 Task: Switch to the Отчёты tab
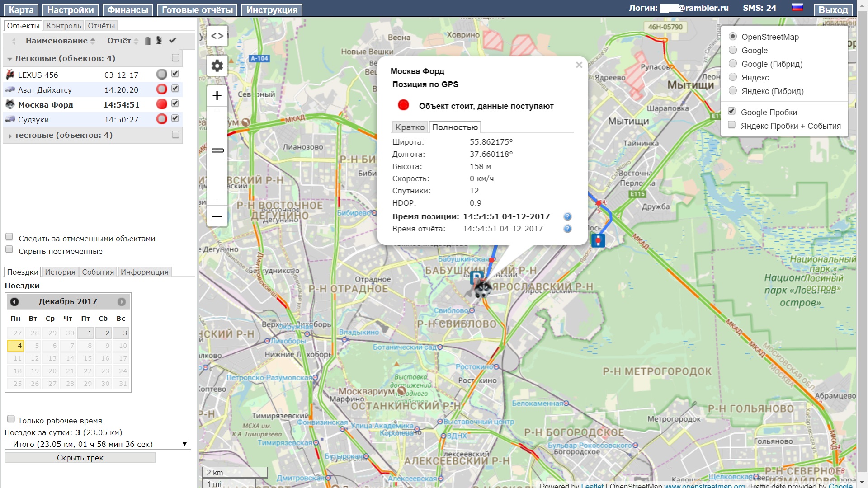click(x=101, y=26)
